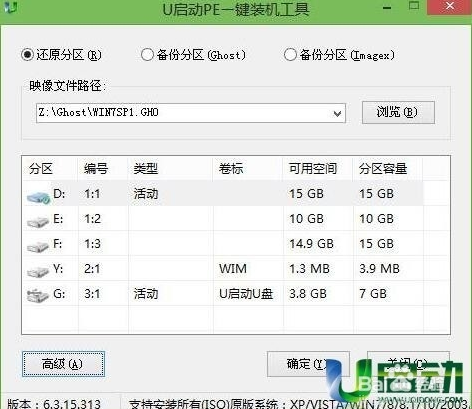Click 10 GB free space in E: row
The image size is (472, 409).
click(306, 219)
